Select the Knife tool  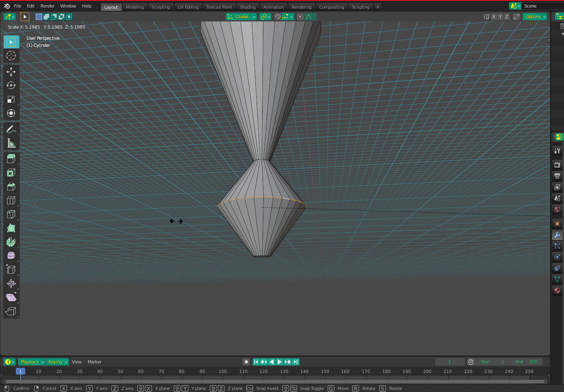(11, 214)
